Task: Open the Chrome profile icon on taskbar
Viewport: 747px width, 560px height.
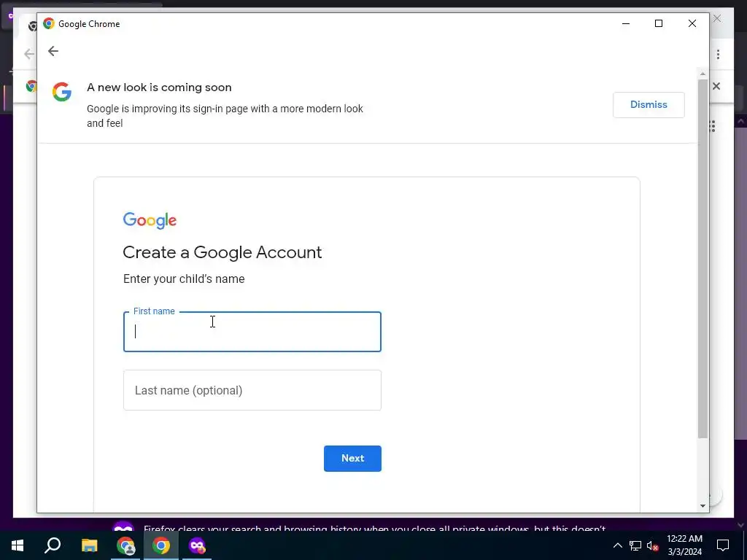Action: tap(125, 545)
